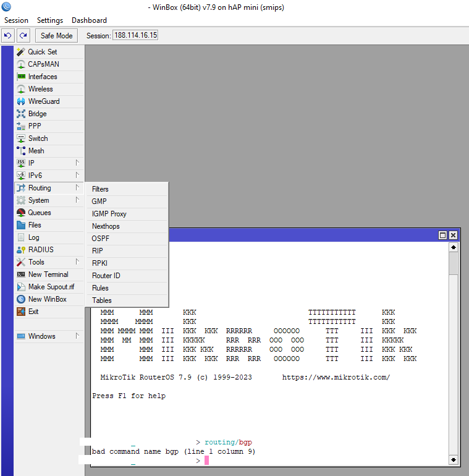Expand the System submenu arrow

pos(77,200)
